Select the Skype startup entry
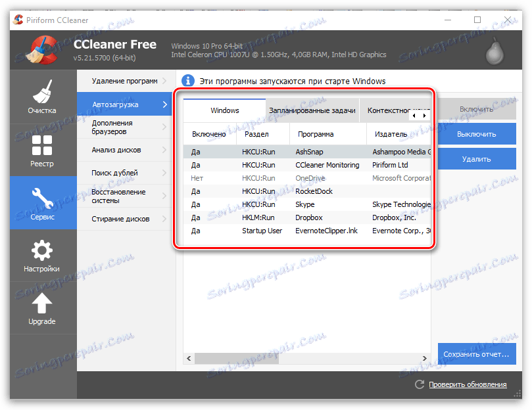This screenshot has width=532, height=410. tap(307, 204)
